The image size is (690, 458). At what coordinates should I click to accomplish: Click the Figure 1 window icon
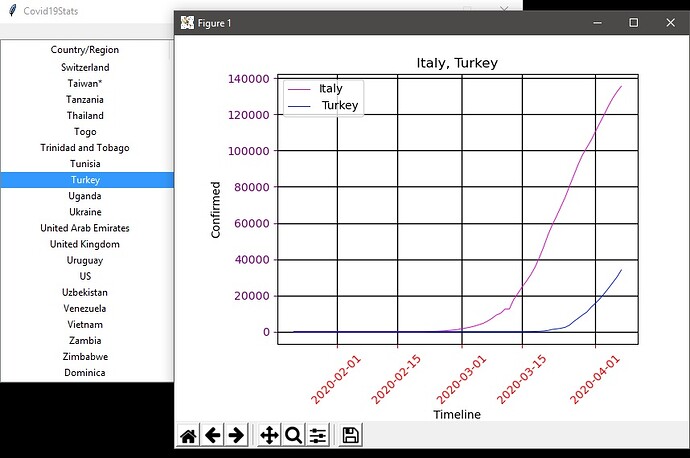pos(187,23)
